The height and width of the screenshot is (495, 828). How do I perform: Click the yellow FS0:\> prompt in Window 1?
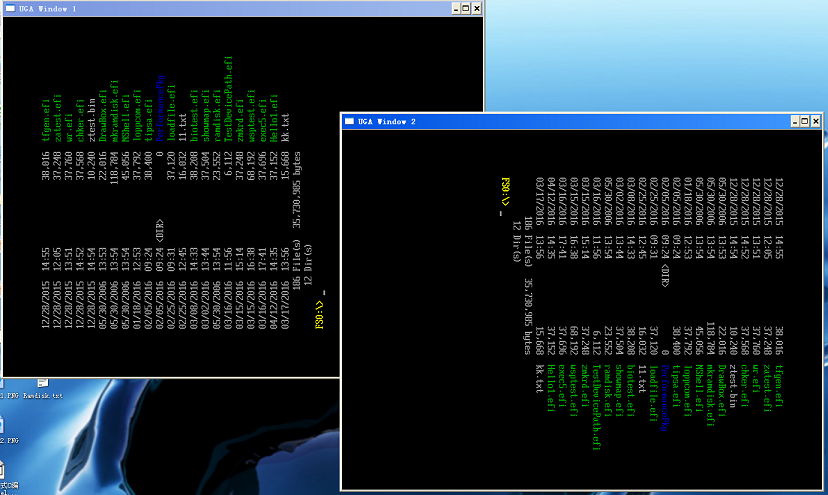(319, 314)
